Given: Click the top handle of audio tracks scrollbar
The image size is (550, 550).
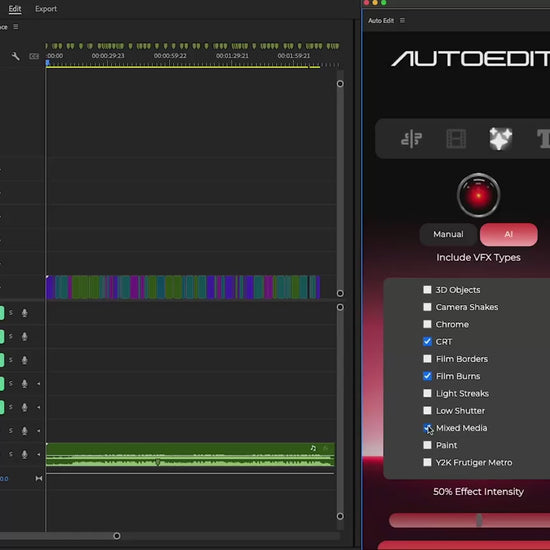Looking at the screenshot, I should coord(340,307).
